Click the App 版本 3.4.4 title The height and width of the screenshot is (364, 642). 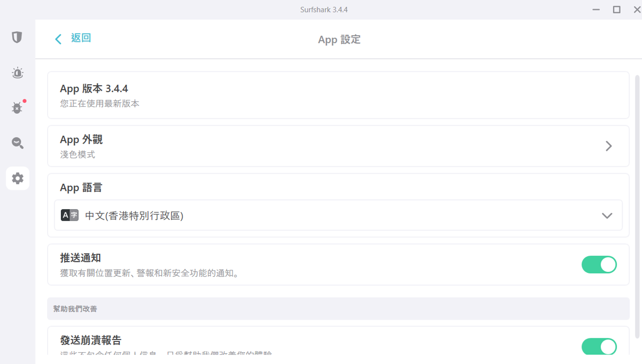[x=94, y=89]
